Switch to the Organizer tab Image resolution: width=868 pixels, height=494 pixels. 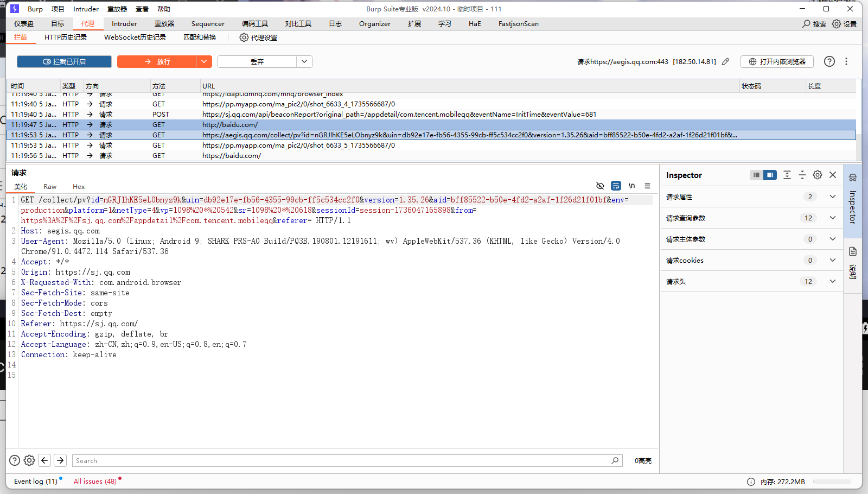(x=375, y=24)
